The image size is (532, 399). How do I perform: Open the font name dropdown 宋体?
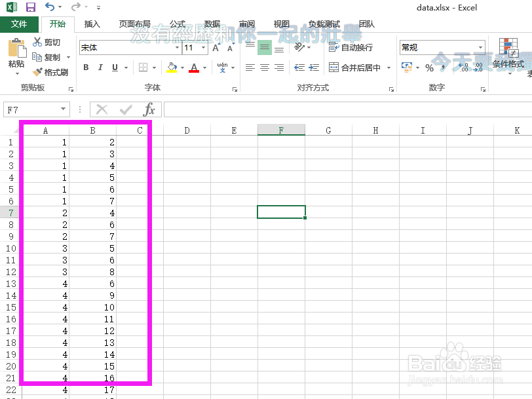(177, 47)
